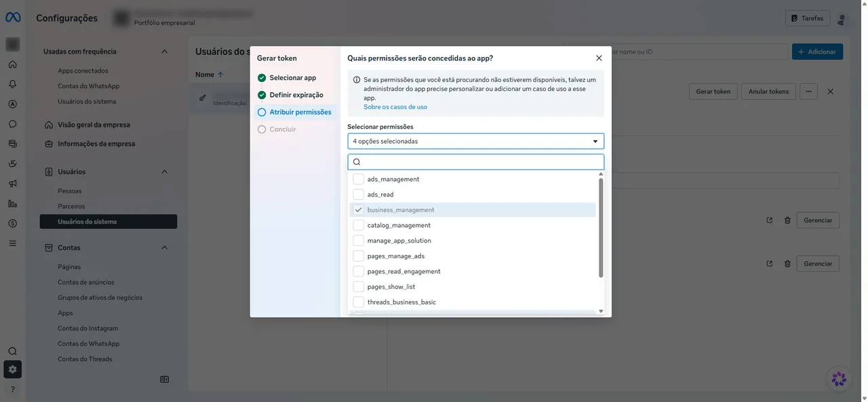
Task: Check the ads_read permission
Action: pos(359,195)
